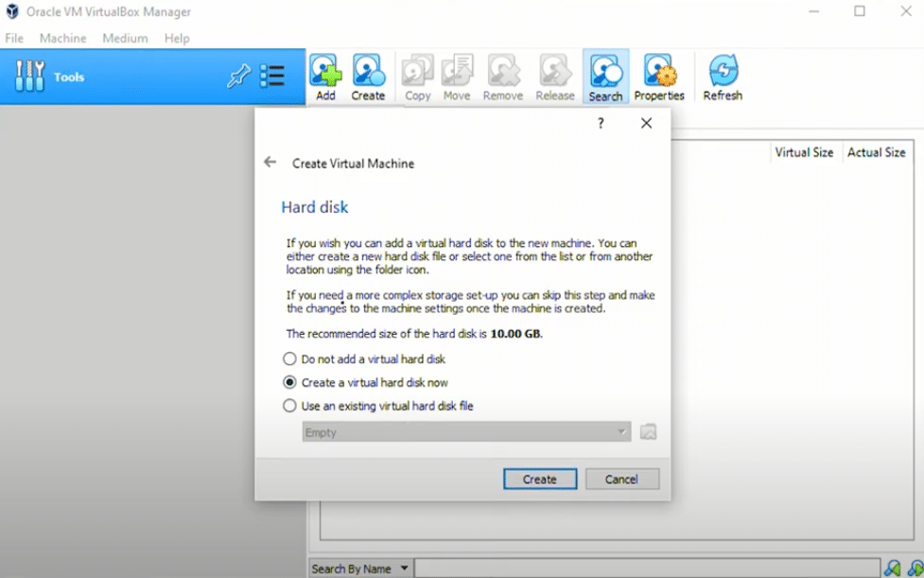The height and width of the screenshot is (578, 924).
Task: Go back using the wizard back arrow
Action: [270, 163]
